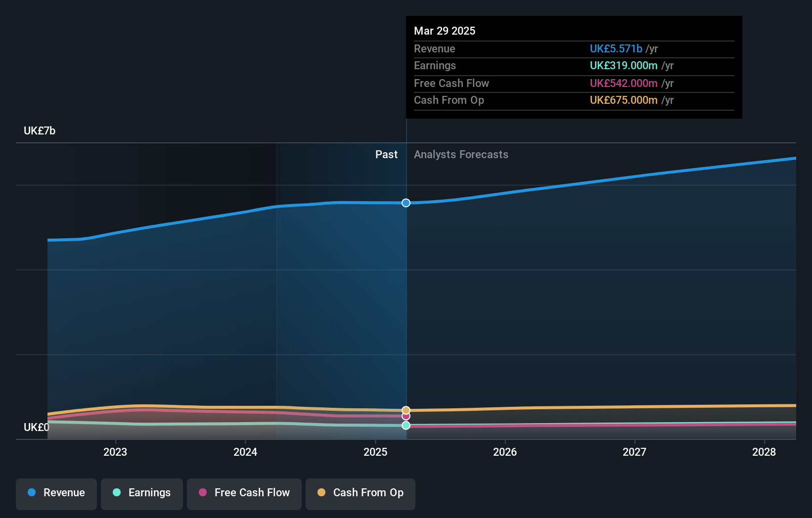This screenshot has width=812, height=518.
Task: Click the vertical Past divider slider line
Action: tap(406, 297)
